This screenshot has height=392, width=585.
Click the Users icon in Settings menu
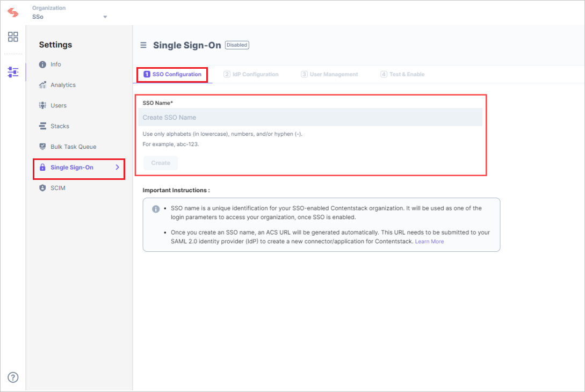coord(43,105)
